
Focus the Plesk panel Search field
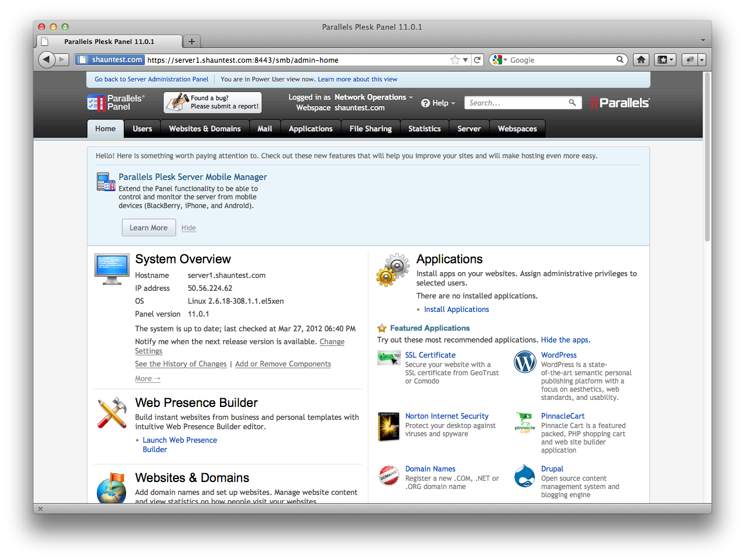(x=516, y=103)
